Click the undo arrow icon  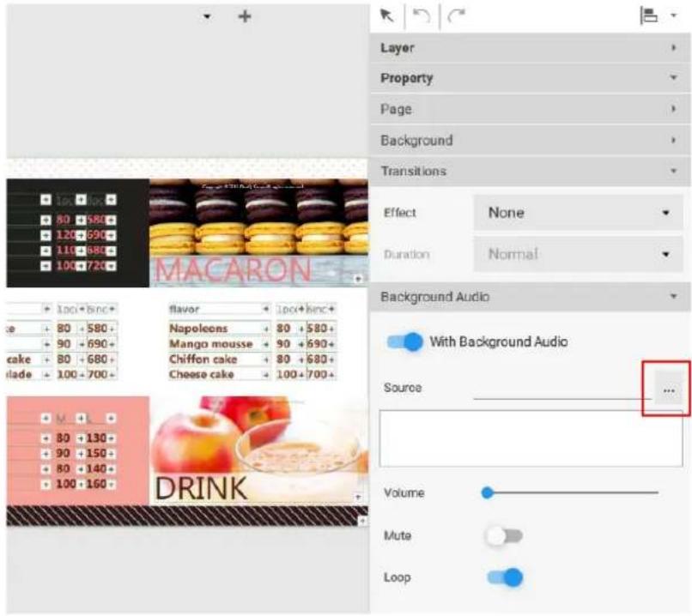pos(422,16)
